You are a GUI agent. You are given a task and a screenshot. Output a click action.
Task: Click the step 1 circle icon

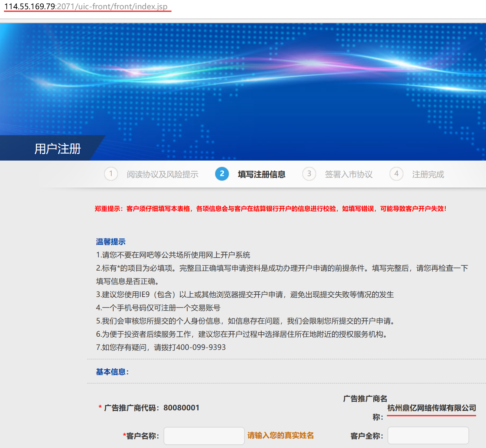click(x=111, y=174)
